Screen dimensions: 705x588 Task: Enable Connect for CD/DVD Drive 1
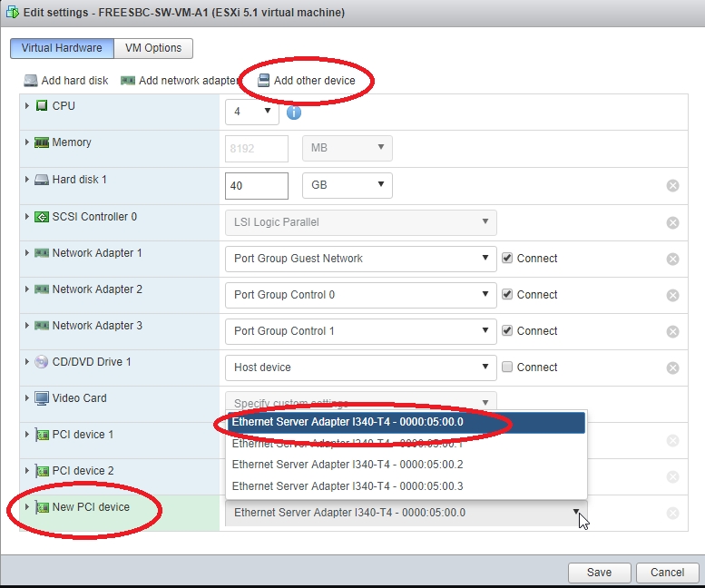point(508,367)
